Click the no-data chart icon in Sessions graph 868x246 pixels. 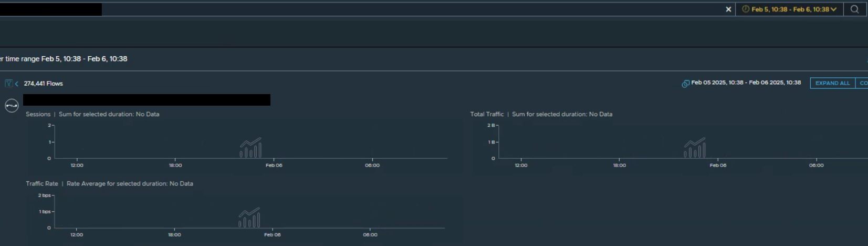(250, 148)
